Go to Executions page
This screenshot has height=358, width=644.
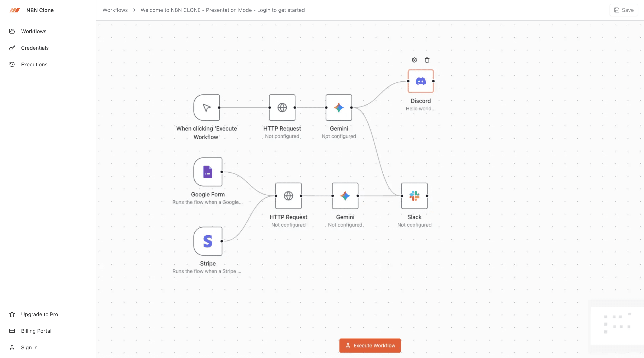34,65
